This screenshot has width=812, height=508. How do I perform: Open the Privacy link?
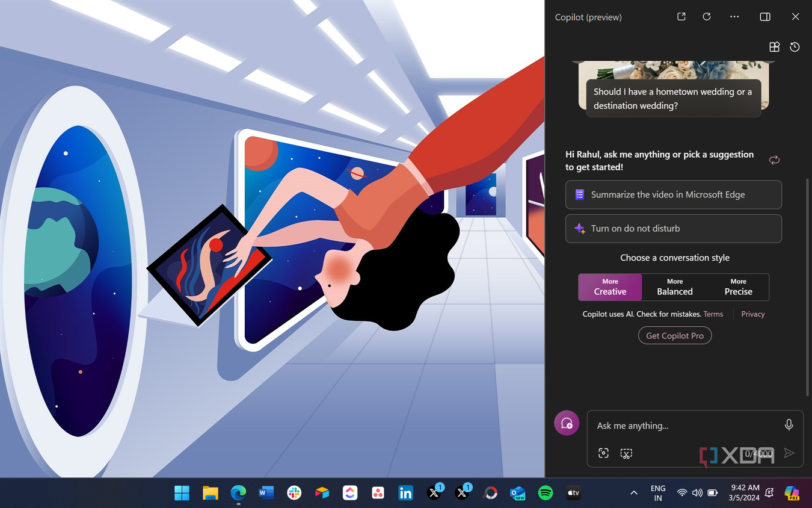click(x=753, y=314)
